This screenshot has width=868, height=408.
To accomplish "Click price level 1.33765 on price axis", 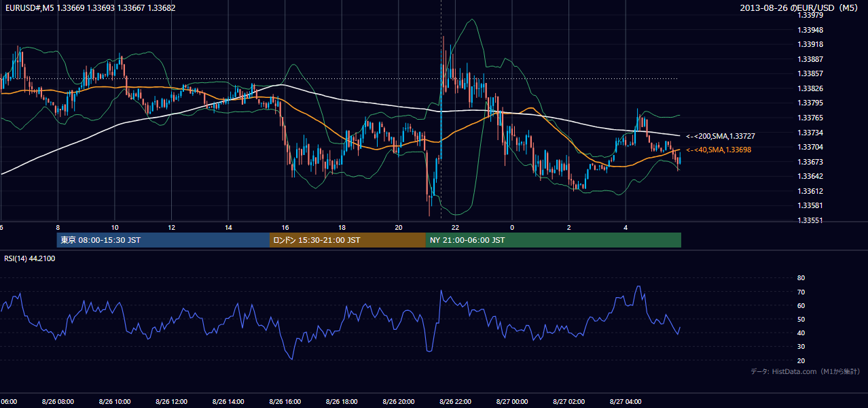I will click(811, 118).
